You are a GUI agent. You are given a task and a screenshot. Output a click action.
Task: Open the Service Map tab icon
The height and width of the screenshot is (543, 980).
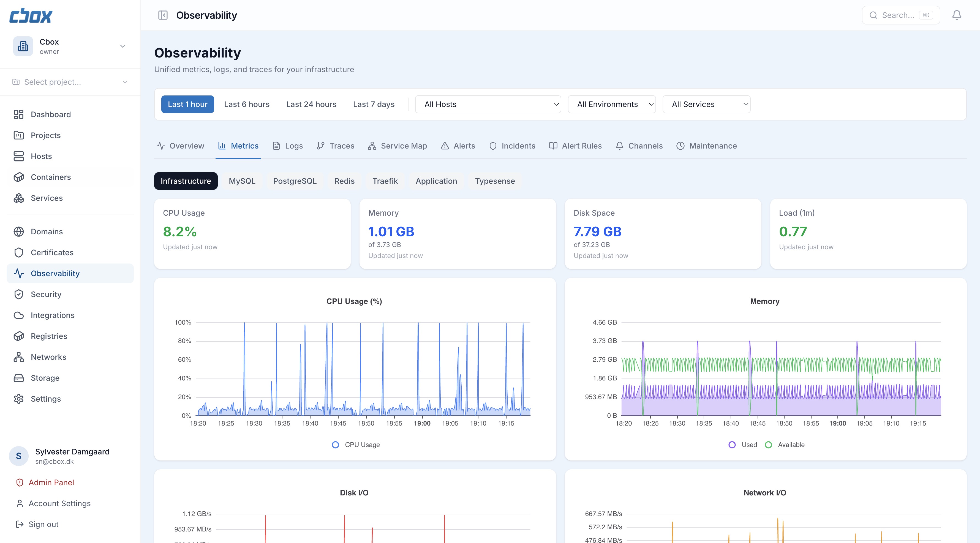tap(372, 146)
